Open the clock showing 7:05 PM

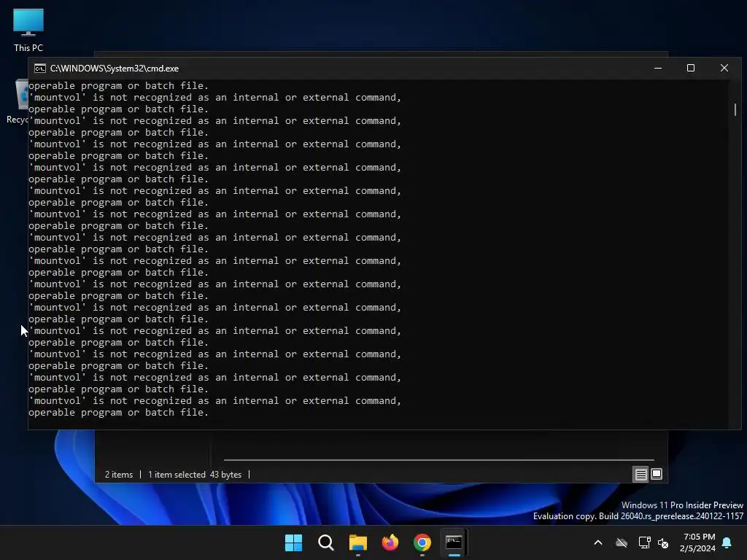click(697, 542)
